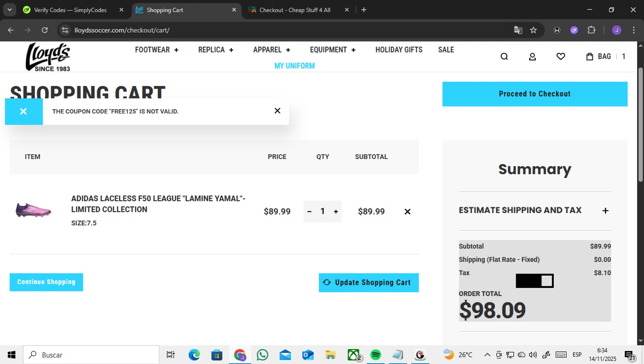Close the Verify Codes tab
This screenshot has width=644, height=364.
coord(122,10)
